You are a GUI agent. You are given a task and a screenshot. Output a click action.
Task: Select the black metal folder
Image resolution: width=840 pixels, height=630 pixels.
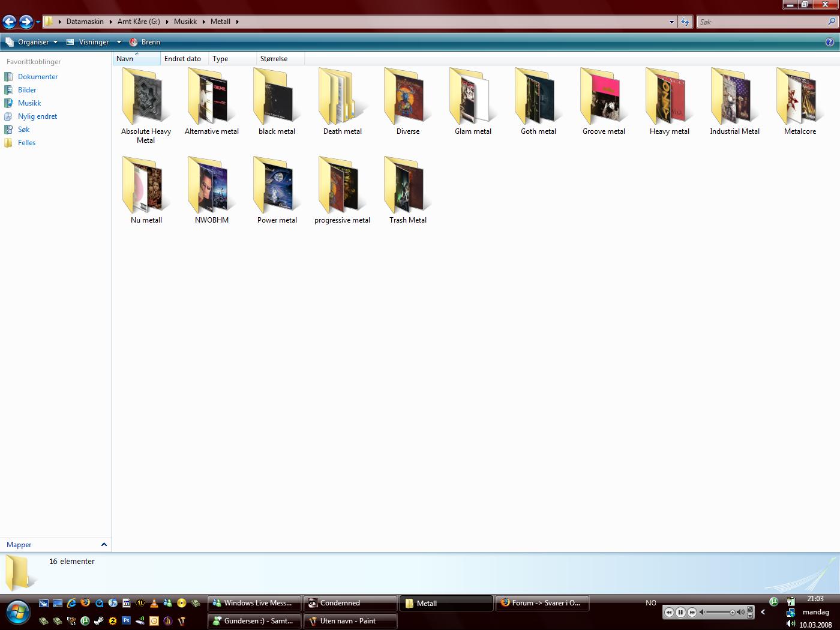coord(277,101)
